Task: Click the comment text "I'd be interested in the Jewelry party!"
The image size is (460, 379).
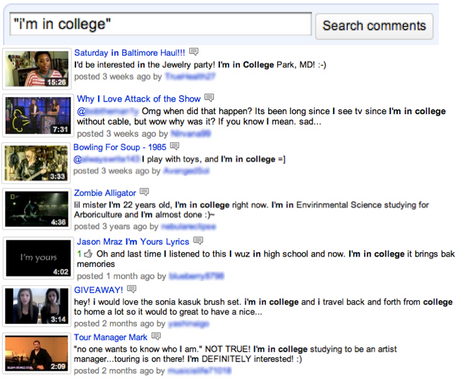Action: pos(145,65)
